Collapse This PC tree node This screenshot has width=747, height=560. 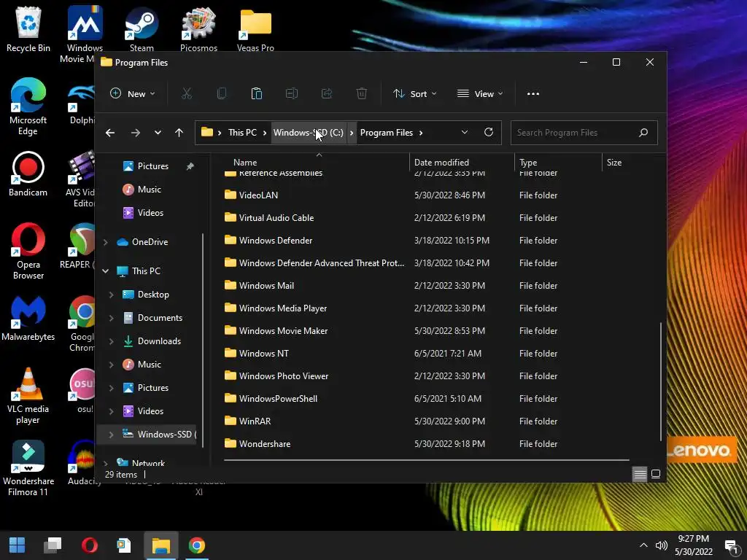[x=105, y=271]
